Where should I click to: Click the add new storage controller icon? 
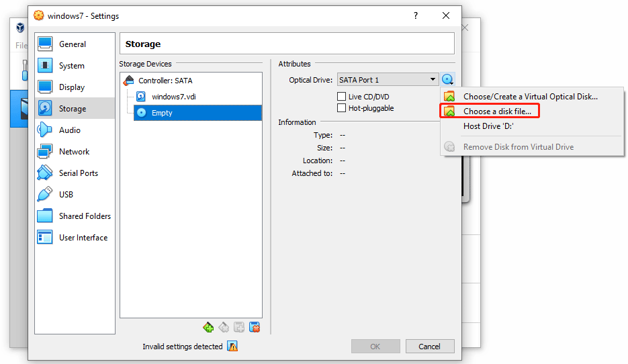click(x=208, y=328)
